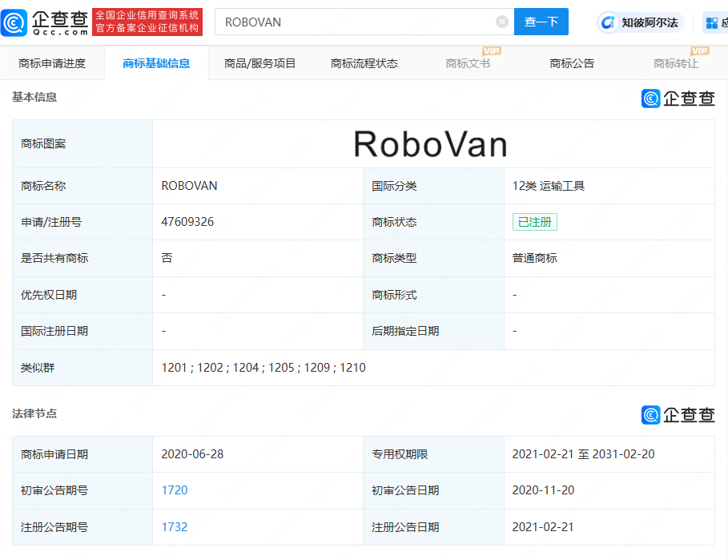Click the VIP badge on 商标转让
Image resolution: width=728 pixels, height=560 pixels.
point(699,51)
